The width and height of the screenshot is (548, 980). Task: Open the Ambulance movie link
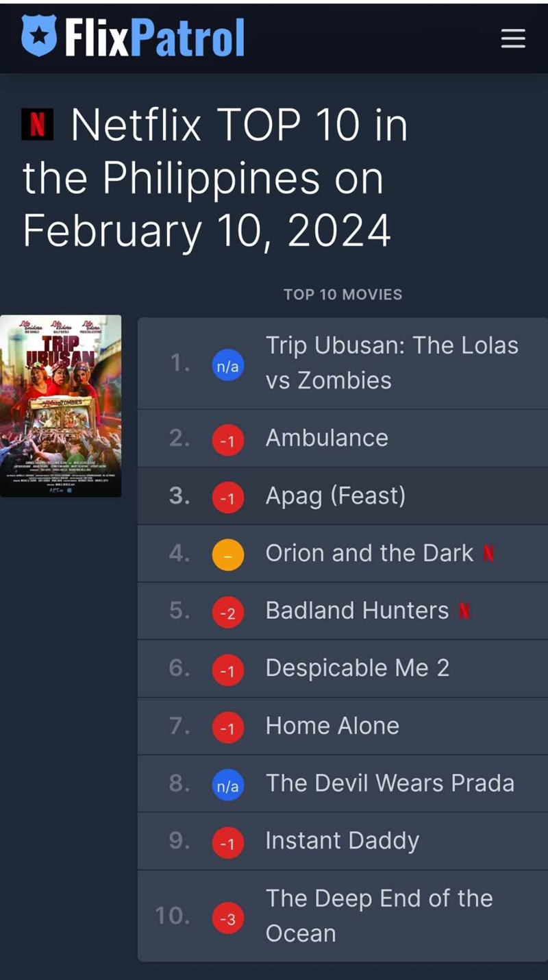tap(327, 439)
